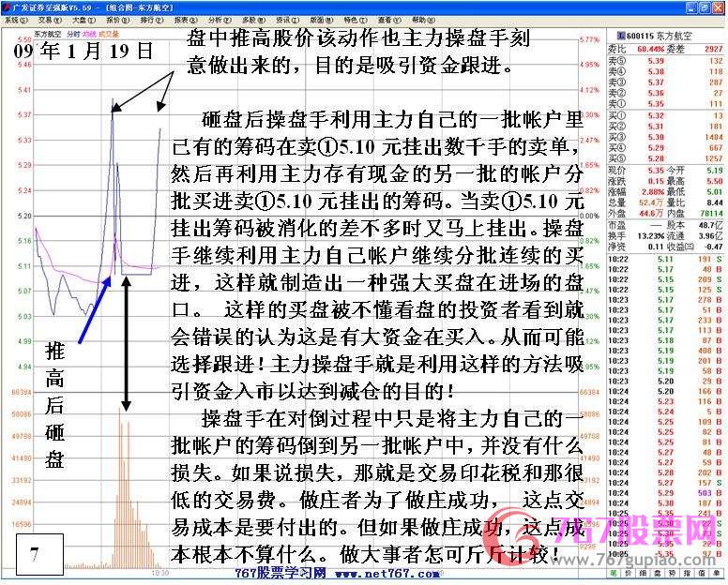
Task: Click the 流通 3.96亿 value
Action: coord(711,236)
